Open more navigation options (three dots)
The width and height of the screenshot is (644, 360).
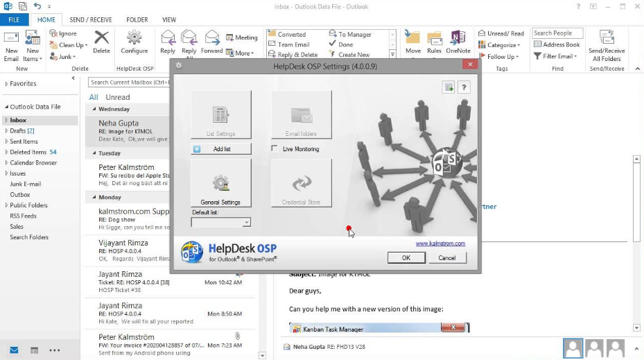(54, 350)
